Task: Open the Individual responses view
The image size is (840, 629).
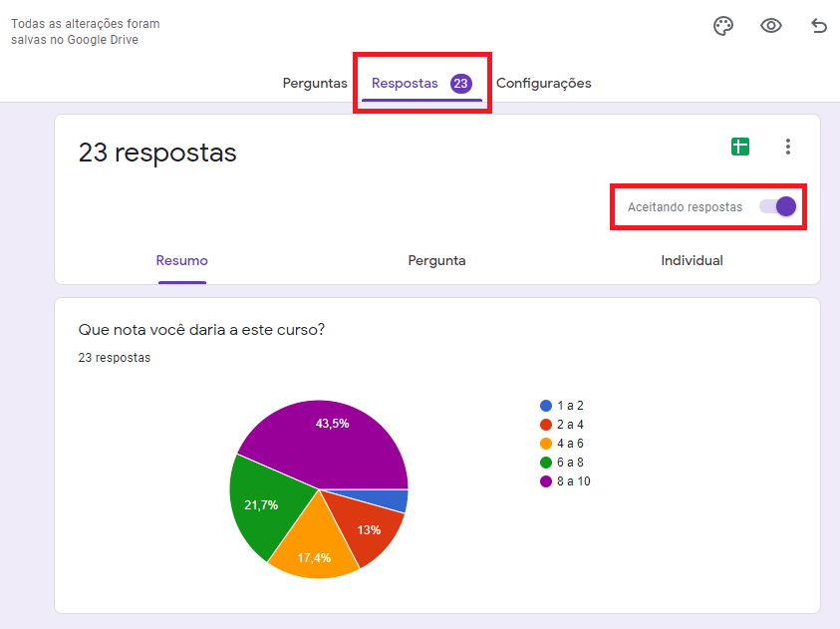Action: click(692, 260)
